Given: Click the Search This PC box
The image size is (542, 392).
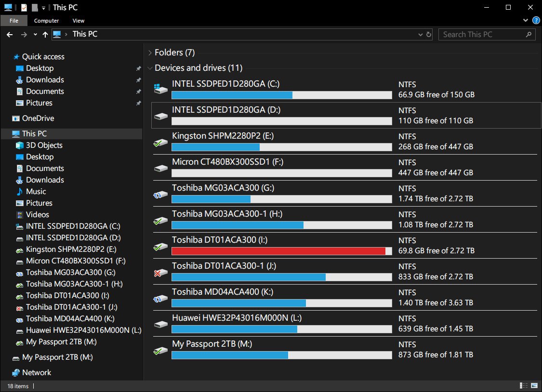Looking at the screenshot, I should pyautogui.click(x=487, y=35).
